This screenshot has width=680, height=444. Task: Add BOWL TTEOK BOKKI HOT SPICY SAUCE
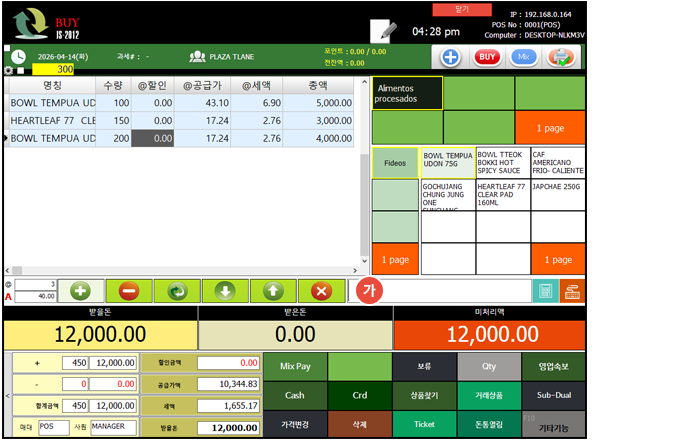(x=503, y=163)
